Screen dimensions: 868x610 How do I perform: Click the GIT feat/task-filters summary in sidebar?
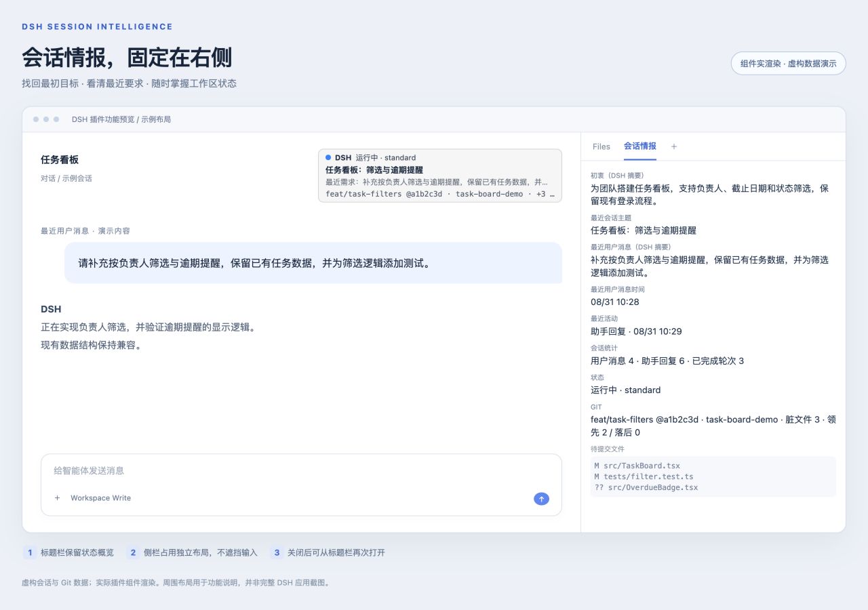click(x=713, y=426)
